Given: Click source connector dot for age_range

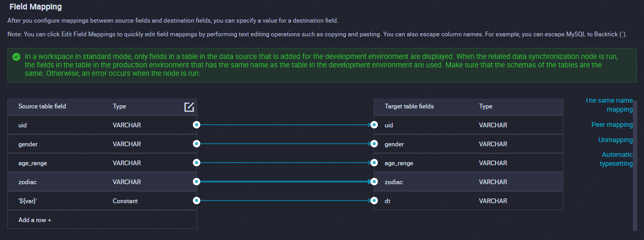Looking at the screenshot, I should [x=197, y=163].
